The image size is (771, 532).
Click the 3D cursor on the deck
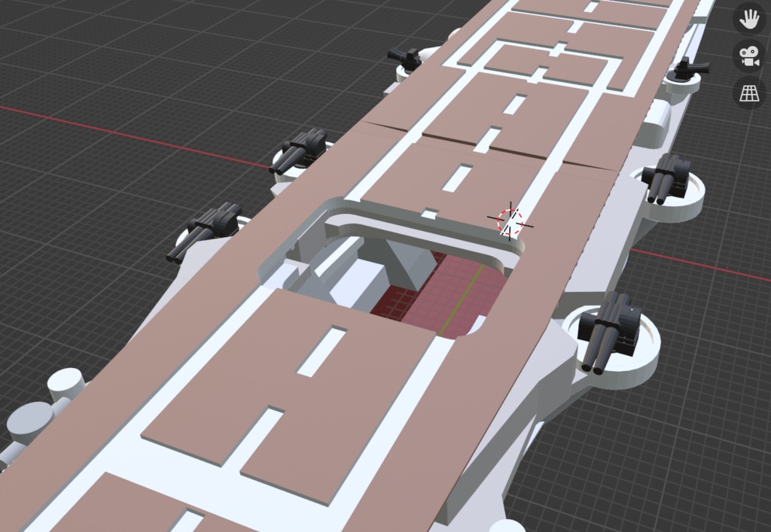[510, 221]
